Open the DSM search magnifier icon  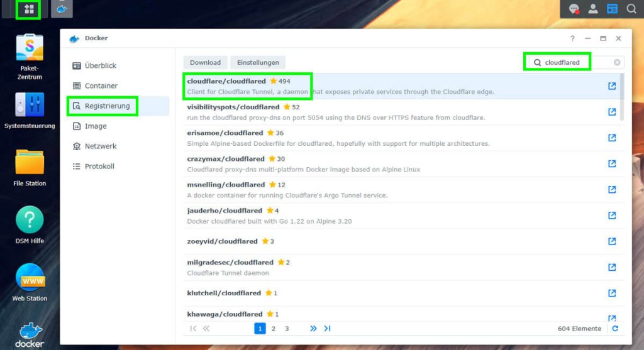631,9
